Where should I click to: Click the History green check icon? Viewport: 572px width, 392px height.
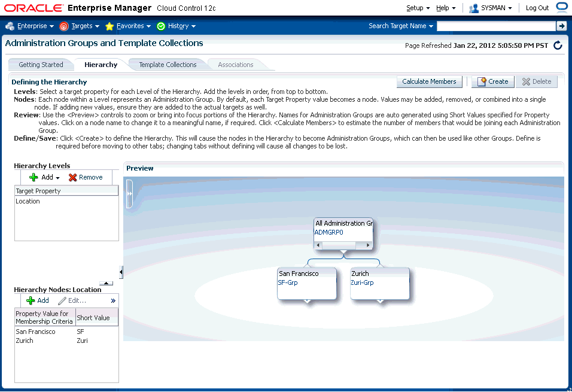pos(161,26)
